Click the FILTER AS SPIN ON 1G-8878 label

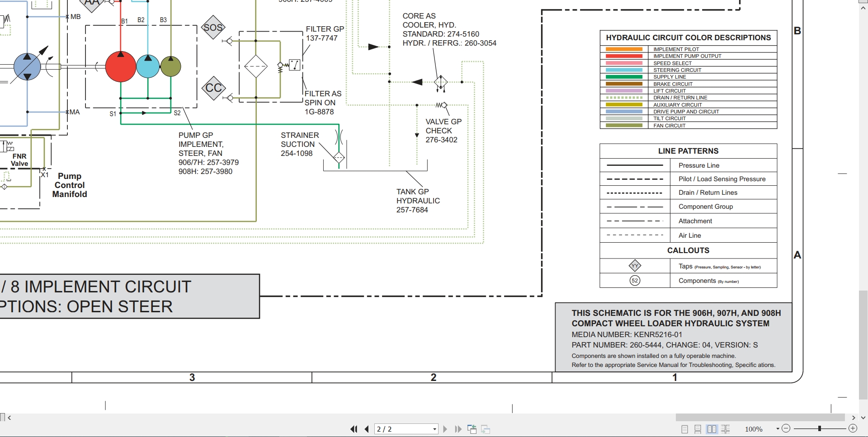tap(323, 103)
